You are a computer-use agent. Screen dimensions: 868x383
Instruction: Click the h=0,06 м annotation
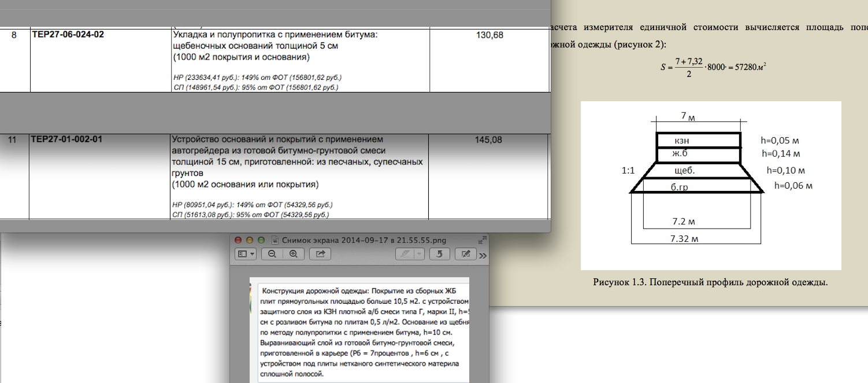coord(793,186)
